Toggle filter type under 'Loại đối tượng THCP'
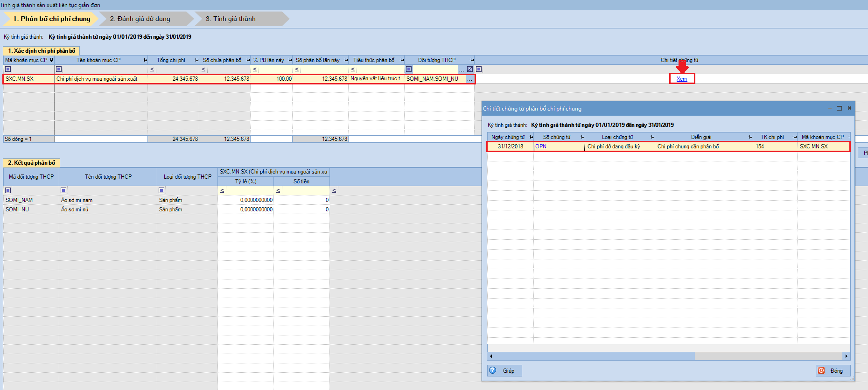This screenshot has width=868, height=390. coord(161,190)
